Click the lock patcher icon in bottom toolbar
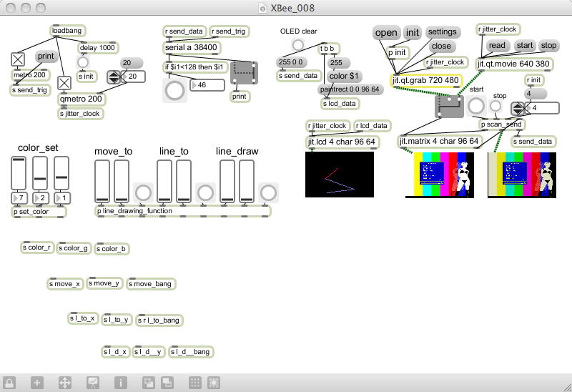Viewport: 572px width, 392px height. (x=9, y=383)
